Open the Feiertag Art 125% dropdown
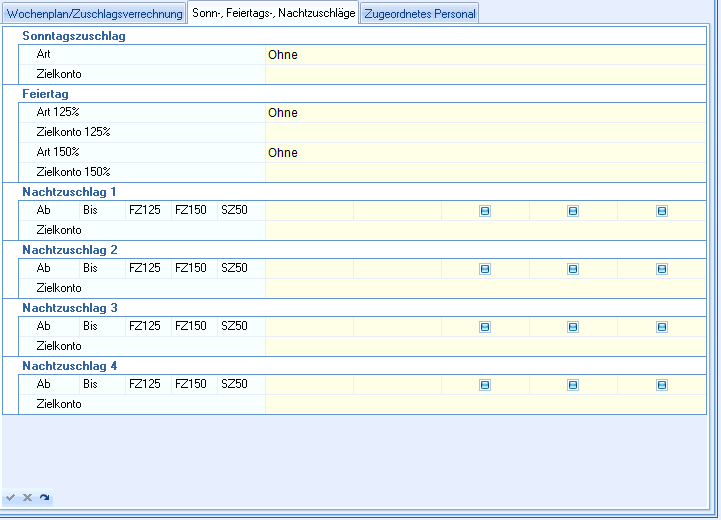721x520 pixels. tap(485, 113)
